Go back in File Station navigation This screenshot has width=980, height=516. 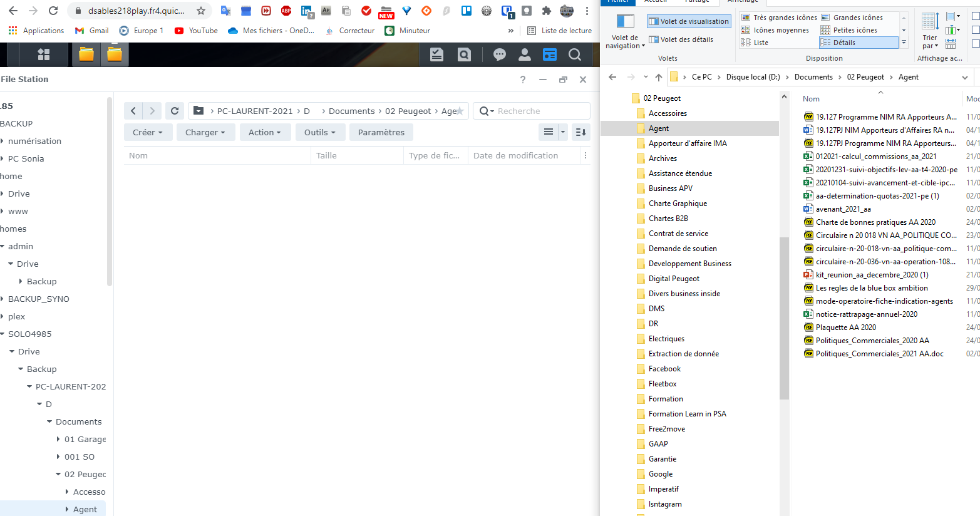click(x=133, y=111)
